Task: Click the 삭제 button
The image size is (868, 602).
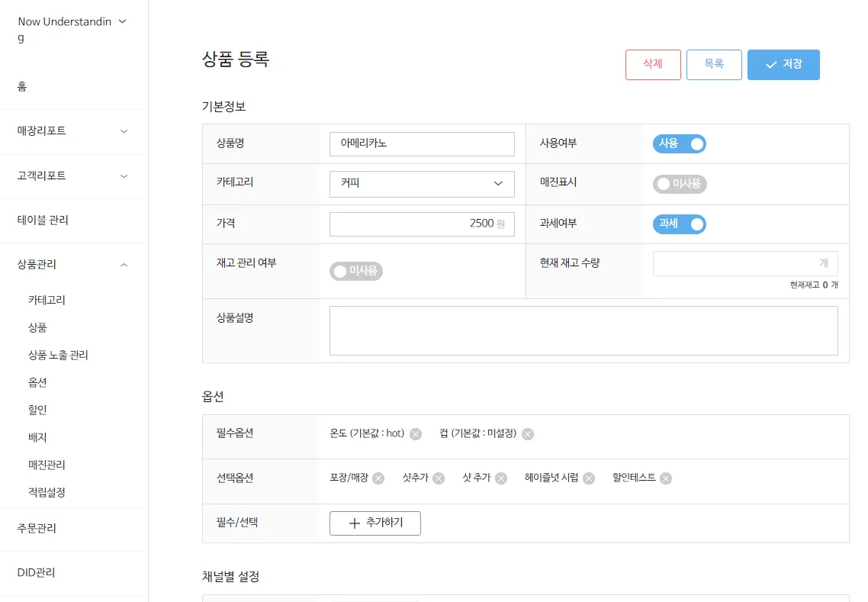Action: pyautogui.click(x=653, y=65)
